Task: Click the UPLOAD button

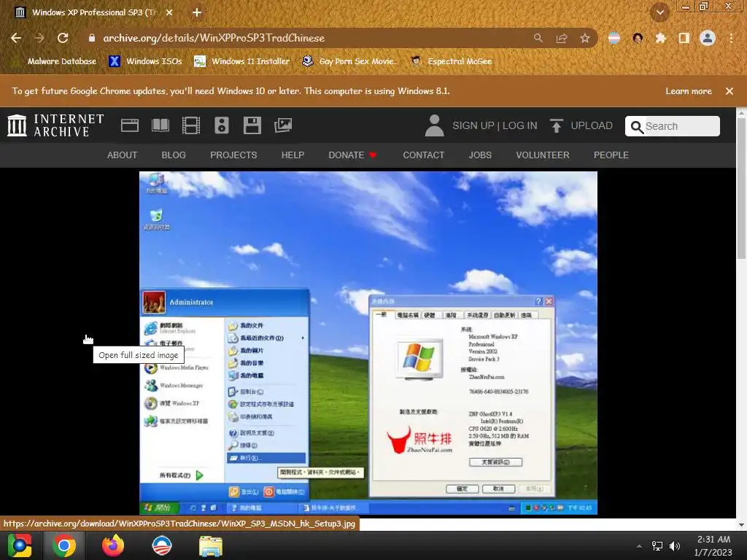Action: point(581,125)
